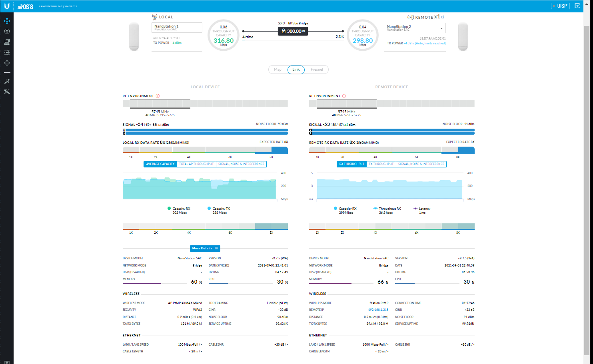
Task: Switch to the Fresnel view
Action: click(x=317, y=70)
